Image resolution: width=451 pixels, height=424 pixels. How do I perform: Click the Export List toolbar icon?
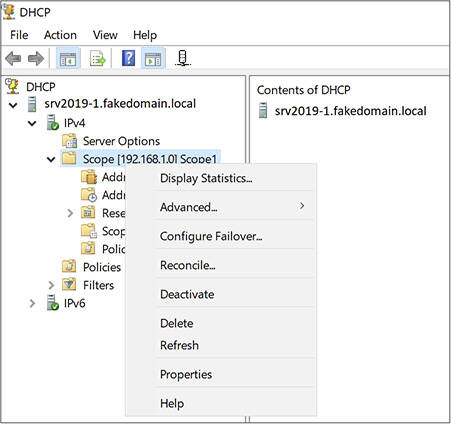[x=97, y=59]
